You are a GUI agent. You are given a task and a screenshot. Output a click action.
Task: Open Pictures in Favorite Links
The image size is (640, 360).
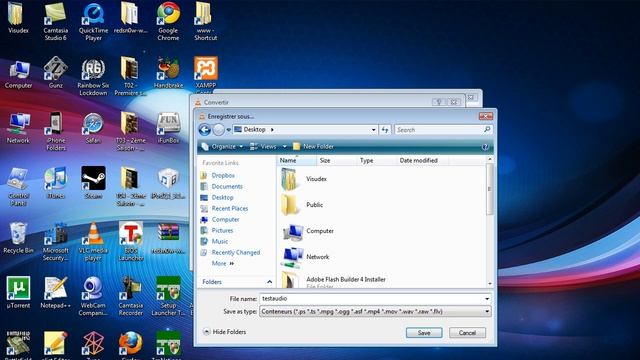(x=217, y=231)
